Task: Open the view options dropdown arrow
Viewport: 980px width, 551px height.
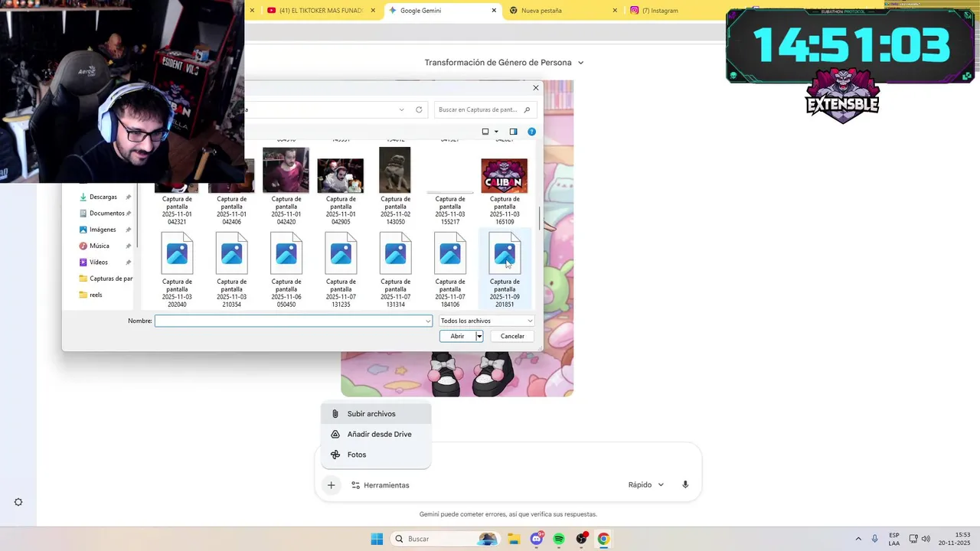Action: point(496,132)
